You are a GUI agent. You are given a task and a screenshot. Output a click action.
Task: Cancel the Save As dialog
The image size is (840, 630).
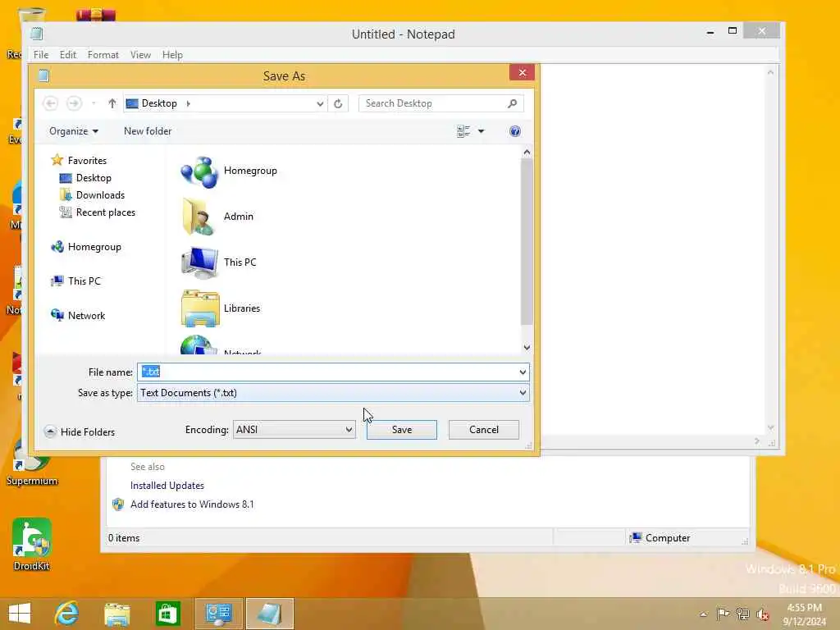[484, 430]
